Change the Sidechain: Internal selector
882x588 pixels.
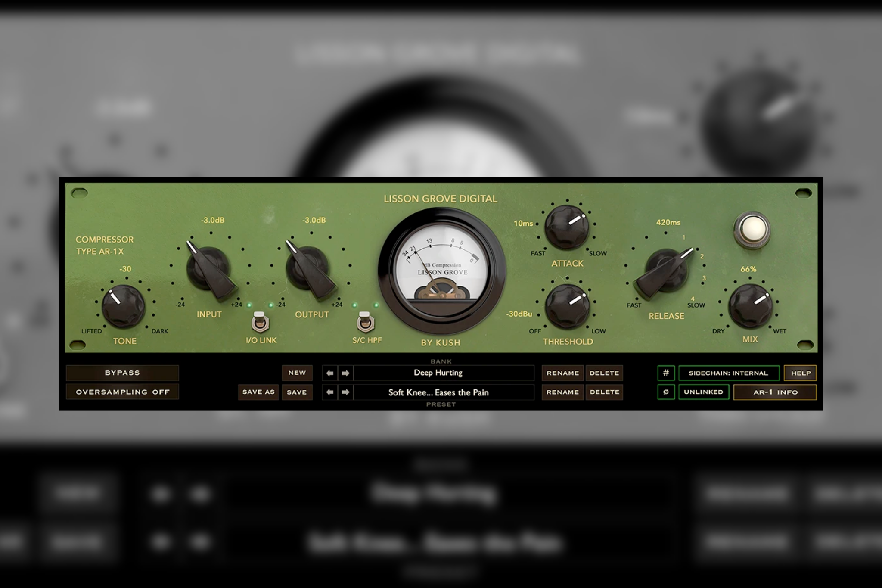click(728, 373)
